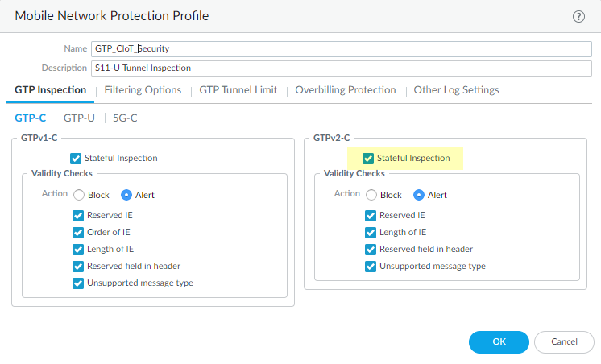Switch to Filtering Options tab
601x364 pixels.
click(x=143, y=90)
